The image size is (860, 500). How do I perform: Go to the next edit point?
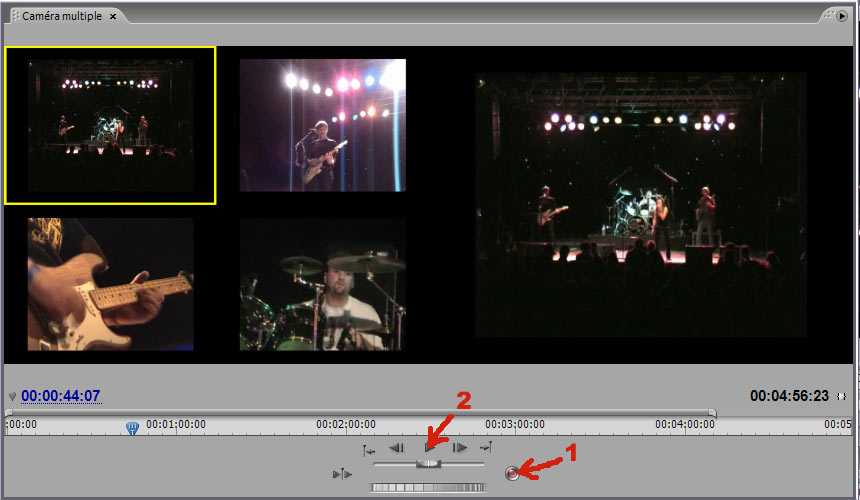[486, 448]
